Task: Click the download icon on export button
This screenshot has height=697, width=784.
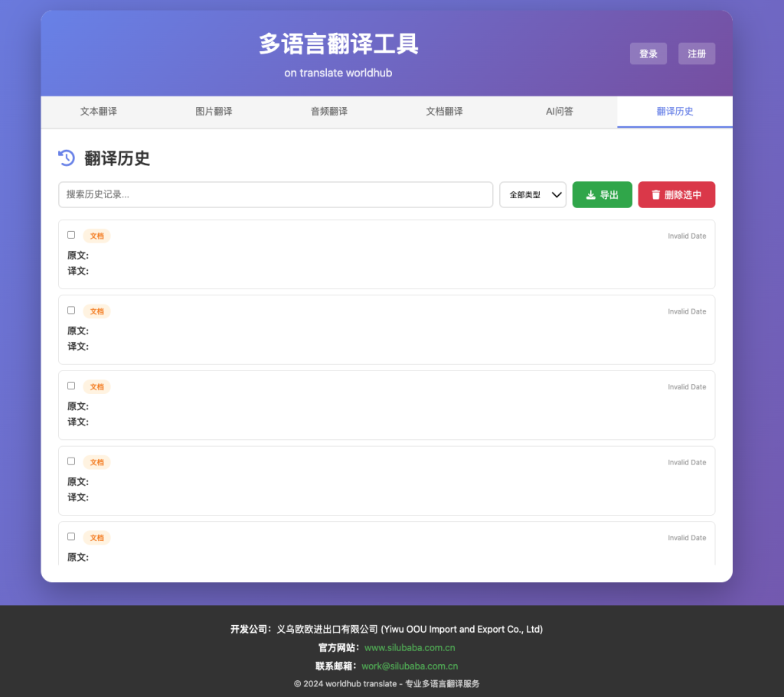Action: [x=590, y=195]
